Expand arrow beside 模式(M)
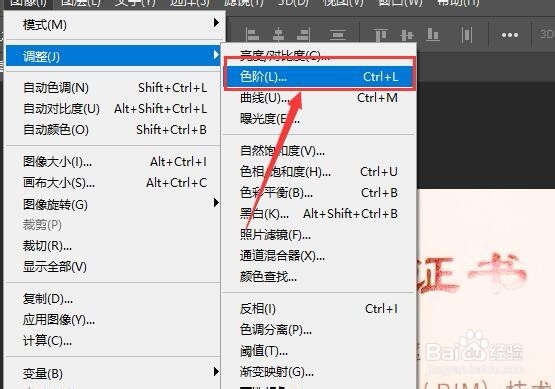The image size is (555, 389). coord(216,23)
